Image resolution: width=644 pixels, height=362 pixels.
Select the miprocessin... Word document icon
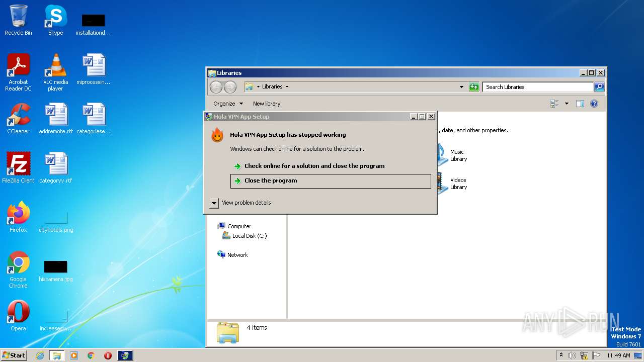coord(94,69)
